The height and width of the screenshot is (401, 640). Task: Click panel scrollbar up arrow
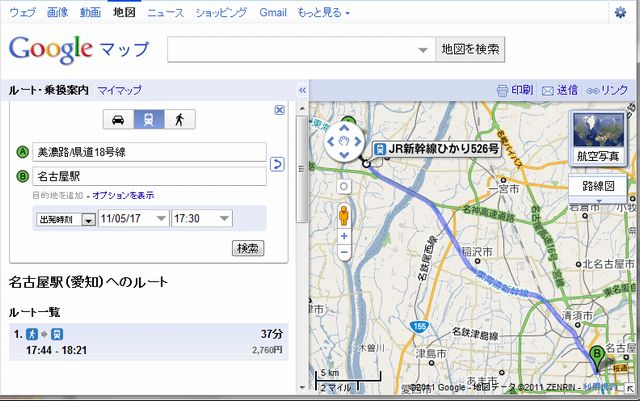[302, 109]
